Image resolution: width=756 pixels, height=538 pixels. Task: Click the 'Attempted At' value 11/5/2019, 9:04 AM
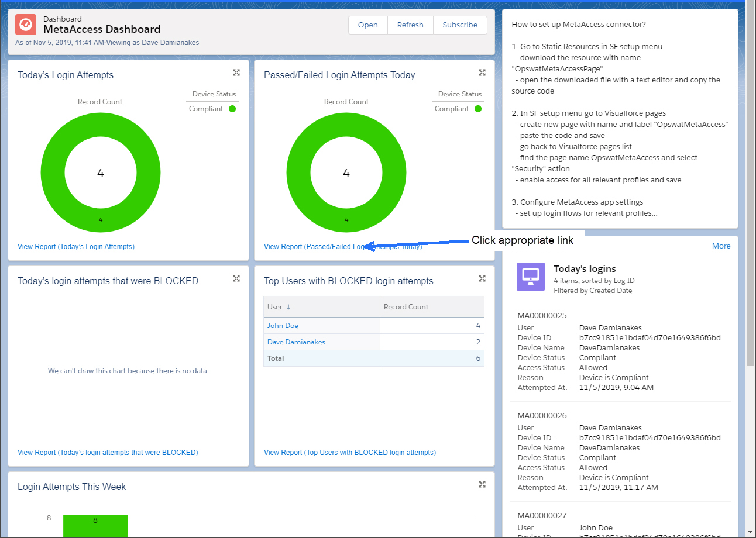click(x=616, y=388)
